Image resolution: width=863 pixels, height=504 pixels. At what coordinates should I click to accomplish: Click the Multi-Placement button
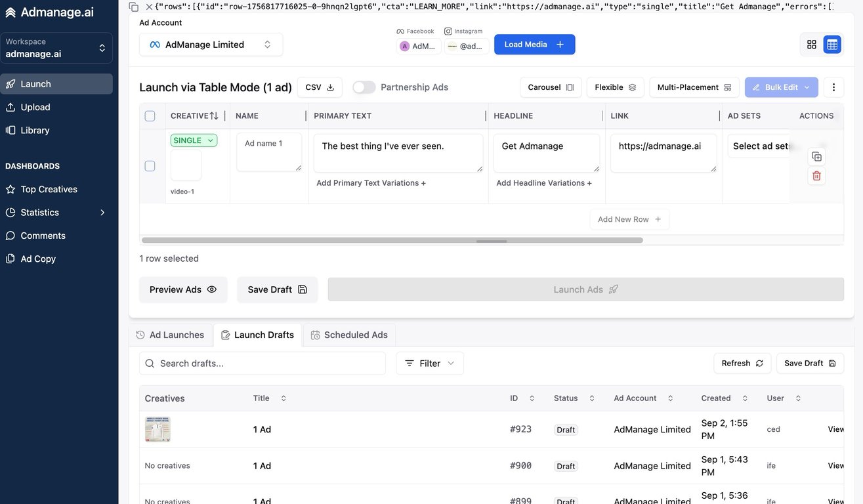pyautogui.click(x=694, y=87)
